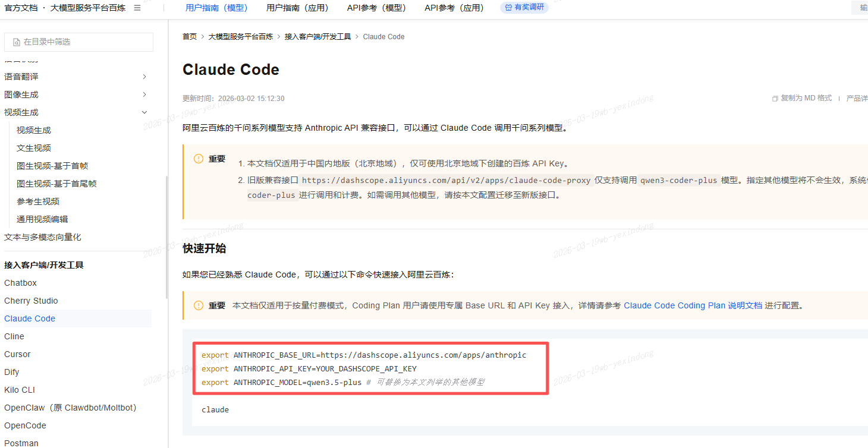Screen dimensions: 868x448
Task: Open 图生视频-基于首尾帧 in the sidebar
Action: pos(56,184)
